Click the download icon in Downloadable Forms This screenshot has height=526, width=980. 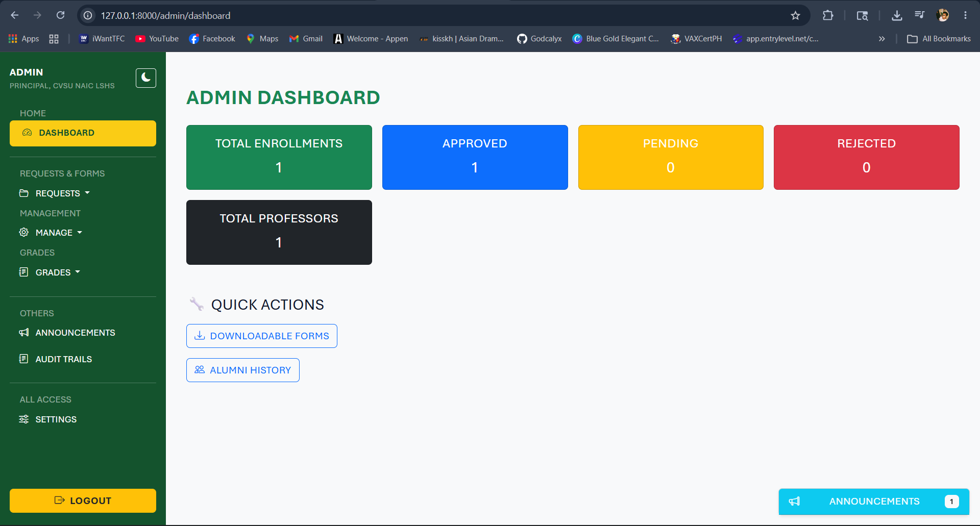tap(200, 336)
